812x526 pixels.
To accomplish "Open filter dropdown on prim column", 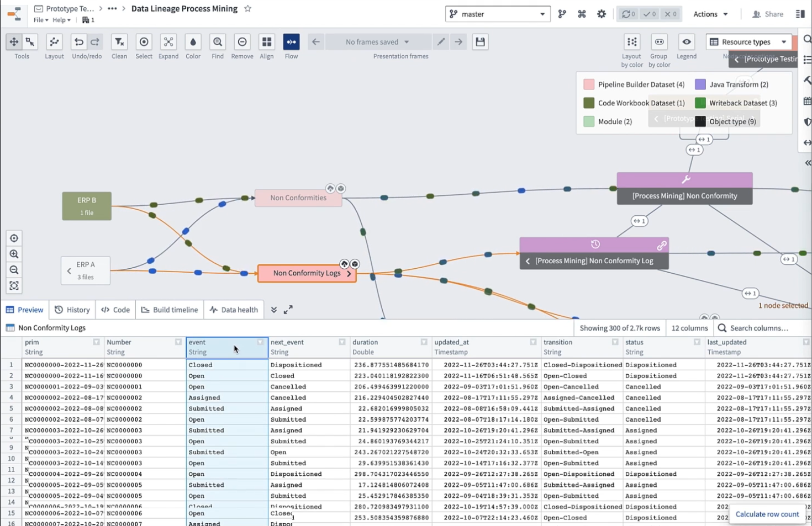I will coord(96,342).
